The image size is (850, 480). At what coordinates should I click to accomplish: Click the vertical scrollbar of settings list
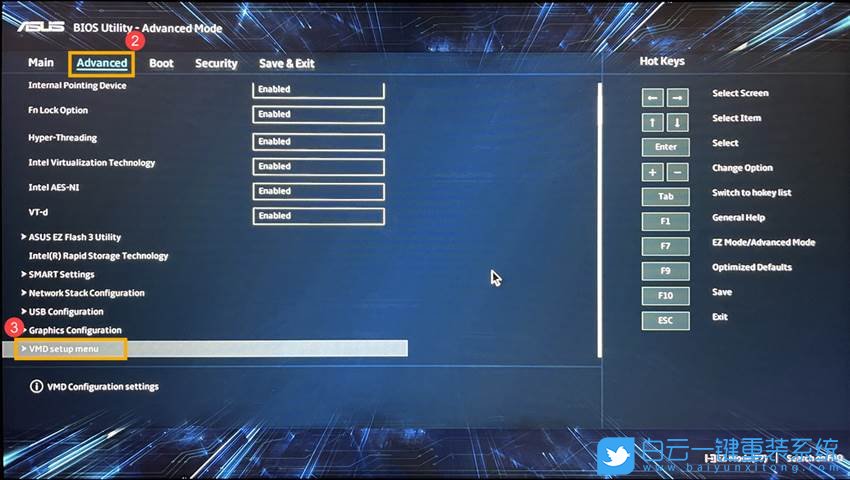598,220
